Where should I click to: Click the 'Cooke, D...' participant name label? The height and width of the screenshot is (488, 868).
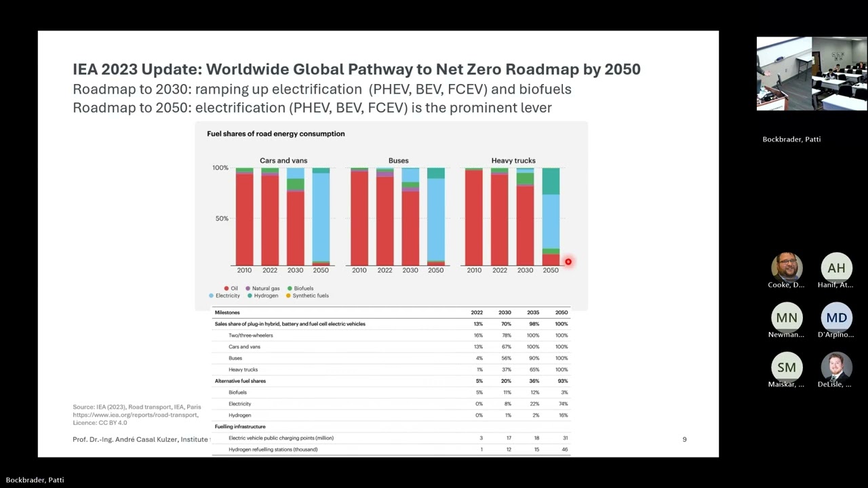click(786, 285)
